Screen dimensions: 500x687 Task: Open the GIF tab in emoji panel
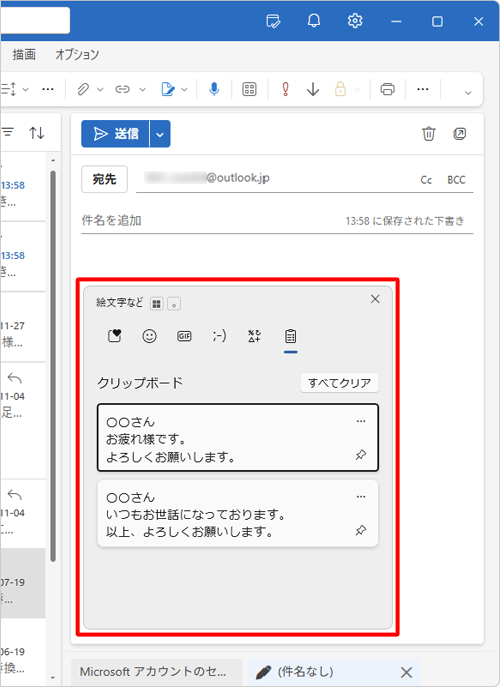[184, 336]
